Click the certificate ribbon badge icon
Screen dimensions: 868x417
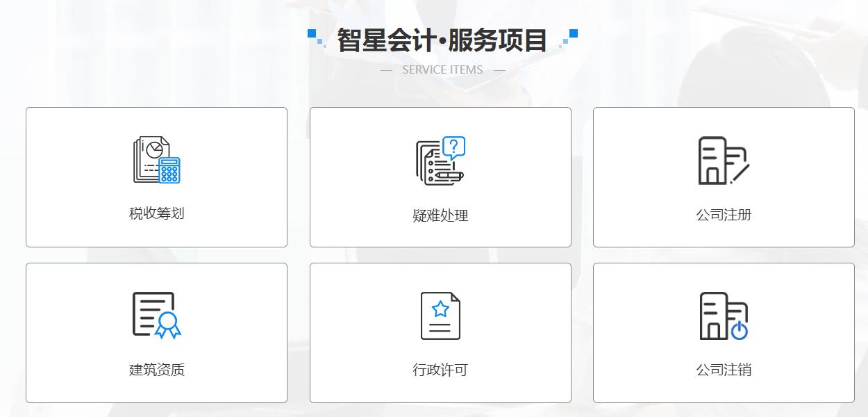[156, 315]
